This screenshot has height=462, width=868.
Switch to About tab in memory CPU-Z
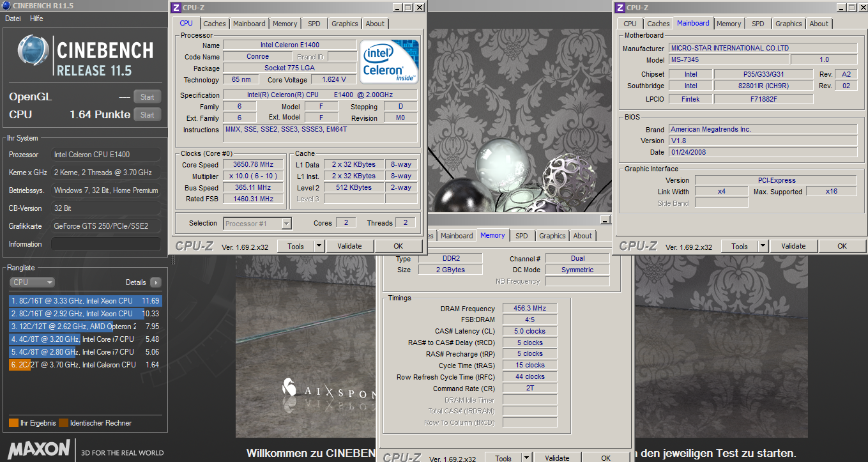click(x=582, y=236)
